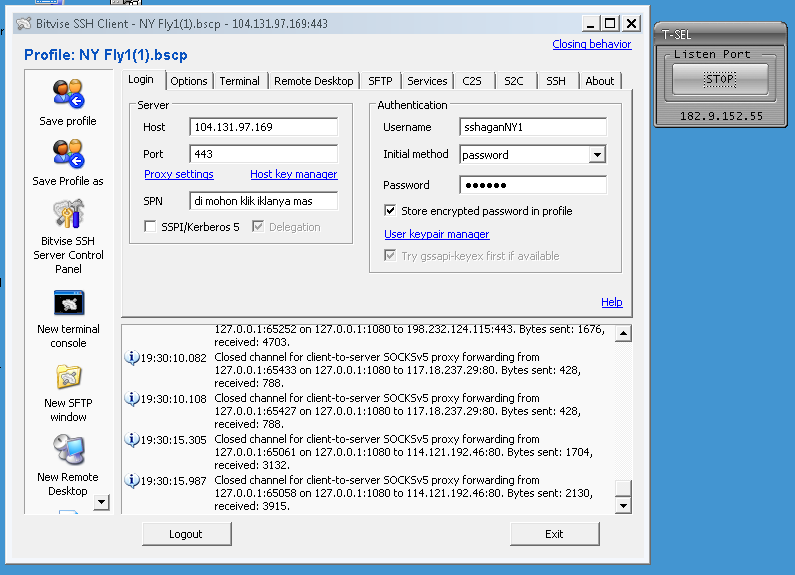Open Host key manager link
Viewport: 795px width, 575px height.
point(294,174)
